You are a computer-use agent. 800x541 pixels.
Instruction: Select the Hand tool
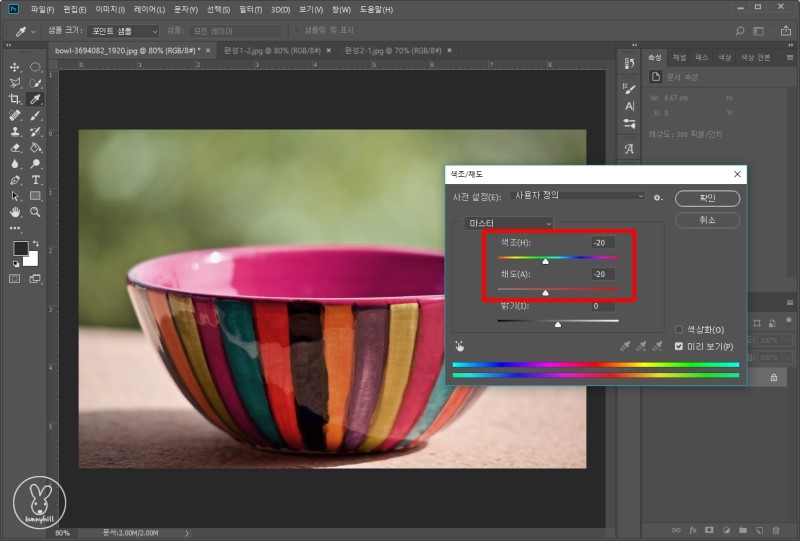(x=15, y=212)
